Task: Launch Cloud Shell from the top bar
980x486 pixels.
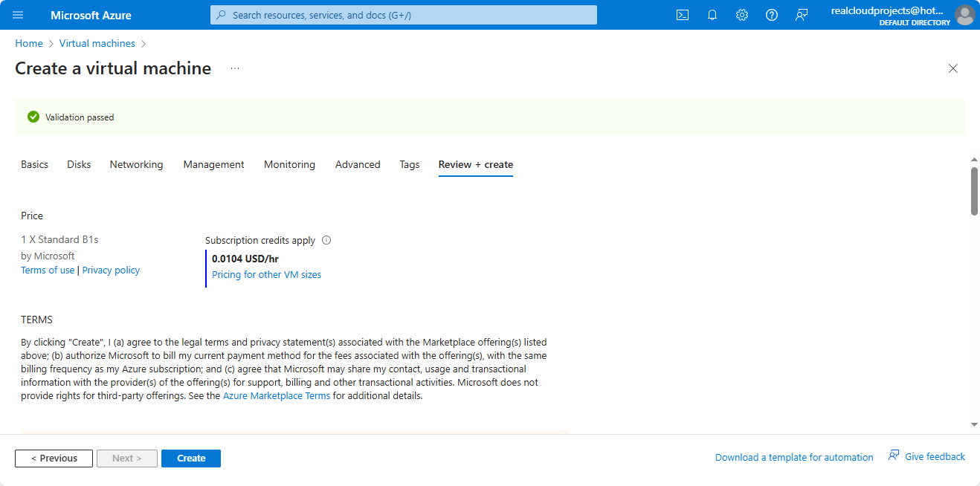Action: coord(682,15)
